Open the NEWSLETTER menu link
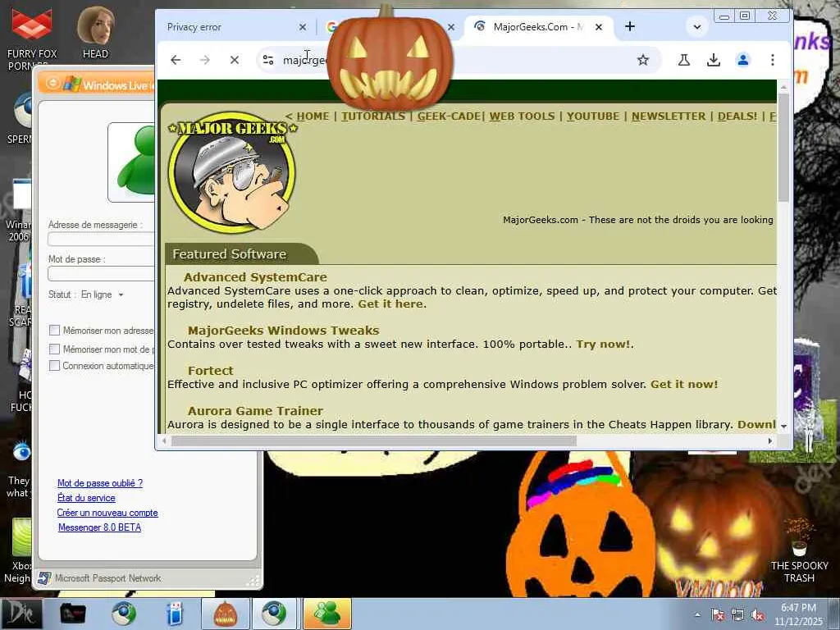Image resolution: width=840 pixels, height=630 pixels. tap(669, 116)
